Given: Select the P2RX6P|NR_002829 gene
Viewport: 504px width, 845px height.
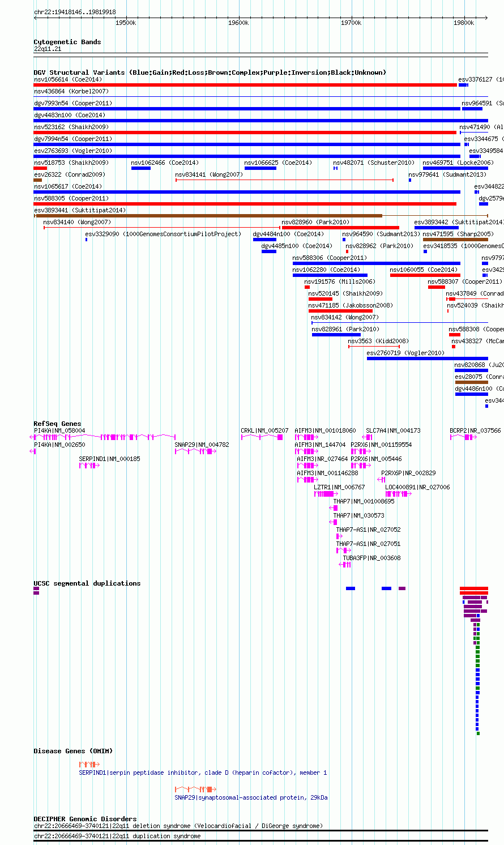Looking at the screenshot, I should click(x=382, y=480).
